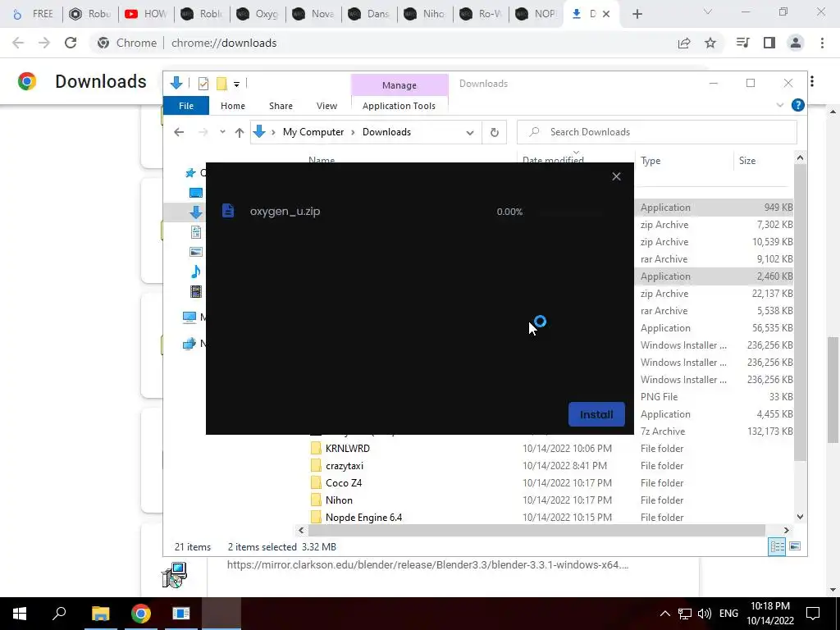Select Downloads arrow in navigation pane
The width and height of the screenshot is (840, 630).
196,212
